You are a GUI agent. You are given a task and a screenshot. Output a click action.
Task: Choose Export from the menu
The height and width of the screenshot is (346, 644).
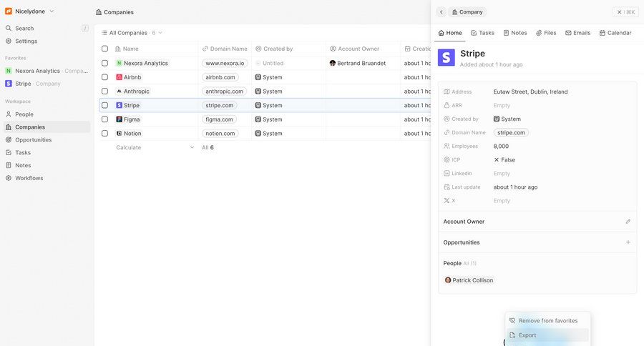[x=547, y=335]
